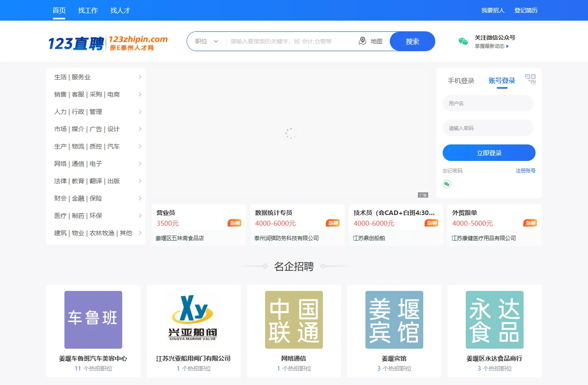Expand the 建筑 | 物业 | 农林牧渔 | 其他 category
The width and height of the screenshot is (588, 385).
tap(96, 233)
